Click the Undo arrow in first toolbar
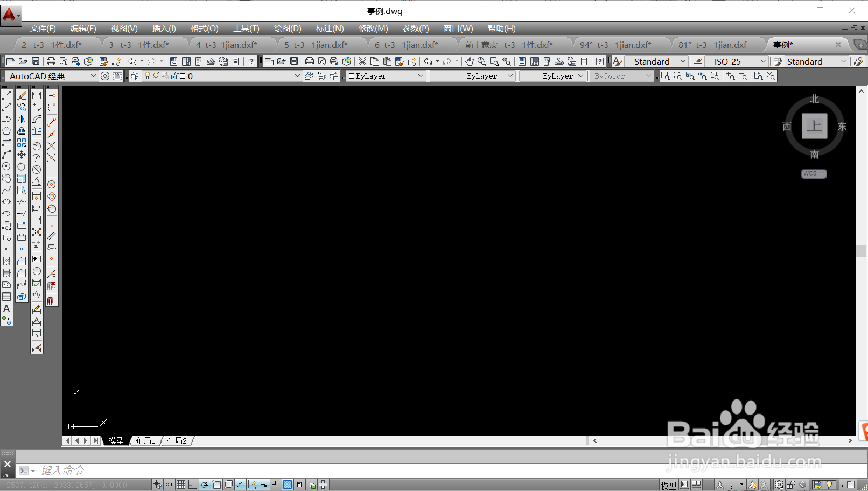Viewport: 868px width, 491px height. [132, 61]
